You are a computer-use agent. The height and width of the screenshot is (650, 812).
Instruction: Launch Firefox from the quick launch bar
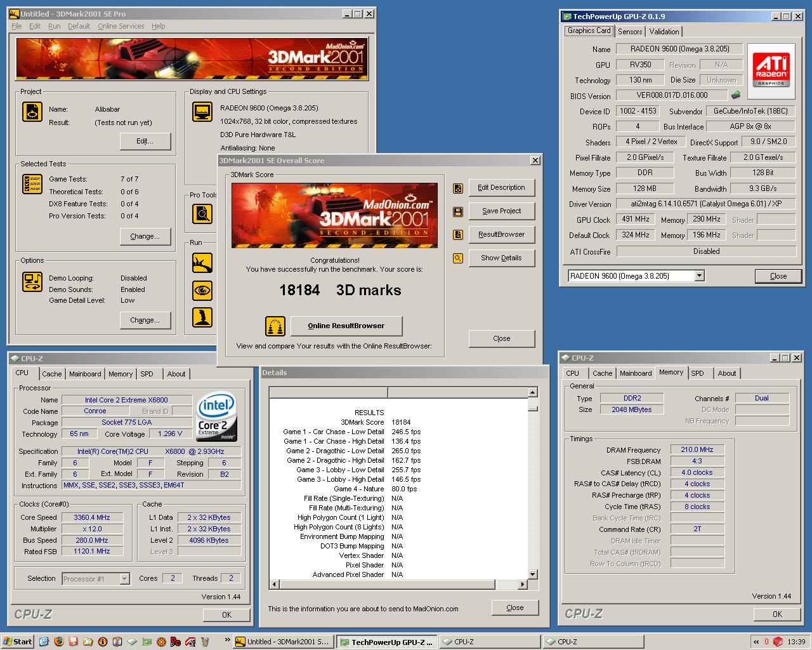58,642
